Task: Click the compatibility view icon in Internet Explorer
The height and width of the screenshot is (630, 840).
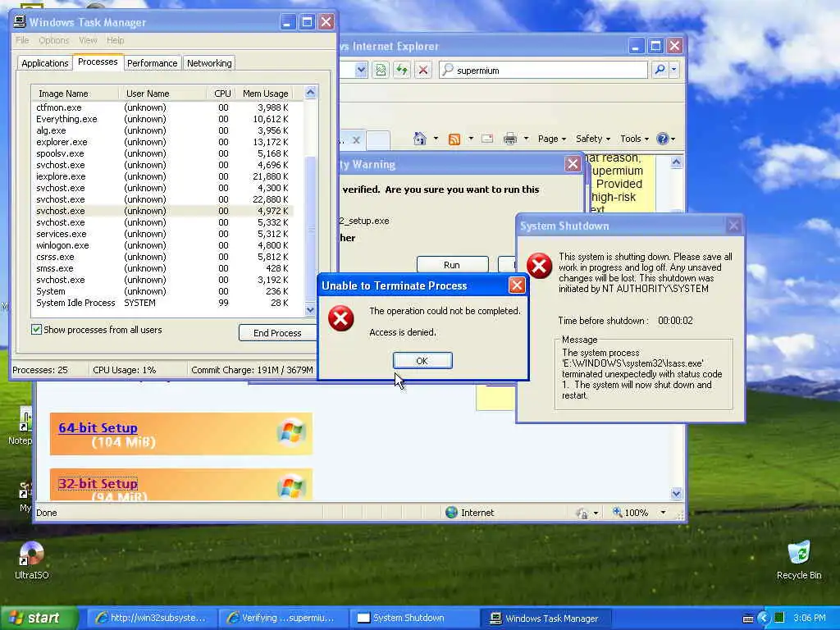Action: point(381,71)
